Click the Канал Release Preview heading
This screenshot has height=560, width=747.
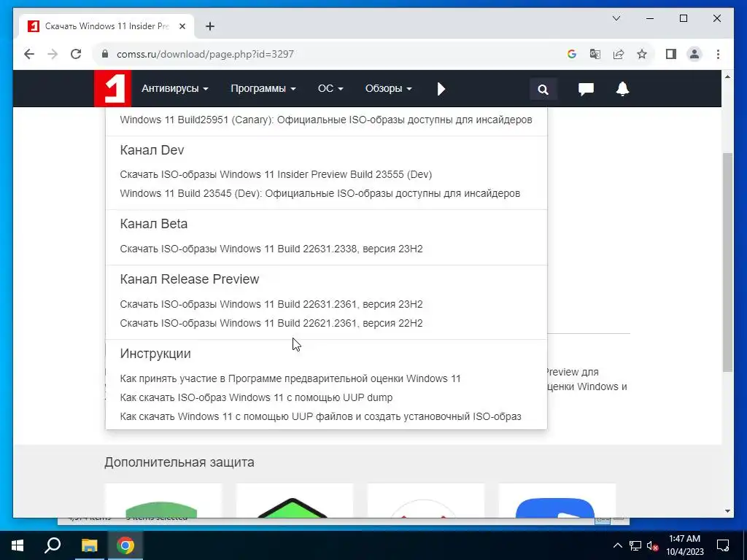tap(190, 279)
